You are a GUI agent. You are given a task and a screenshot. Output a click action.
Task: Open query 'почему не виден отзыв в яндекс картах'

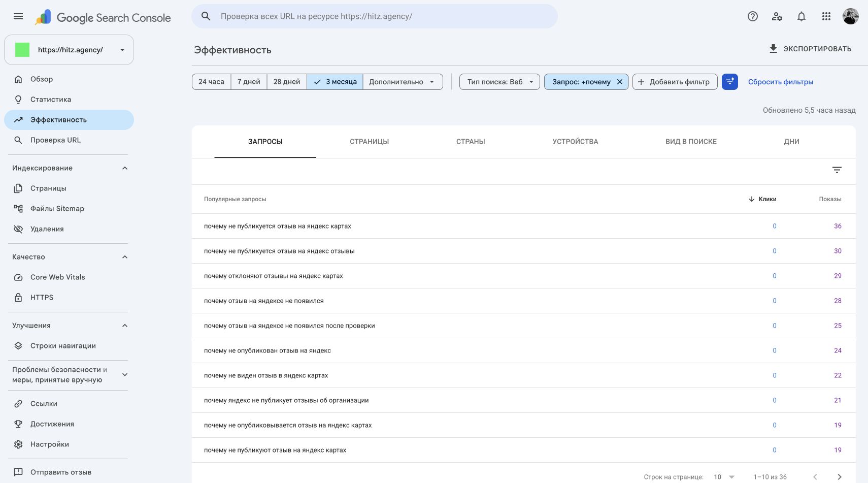tap(266, 375)
